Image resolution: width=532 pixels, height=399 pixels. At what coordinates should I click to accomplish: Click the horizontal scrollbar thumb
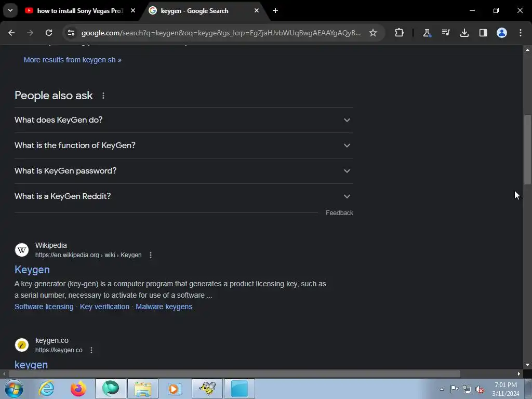tap(234, 374)
